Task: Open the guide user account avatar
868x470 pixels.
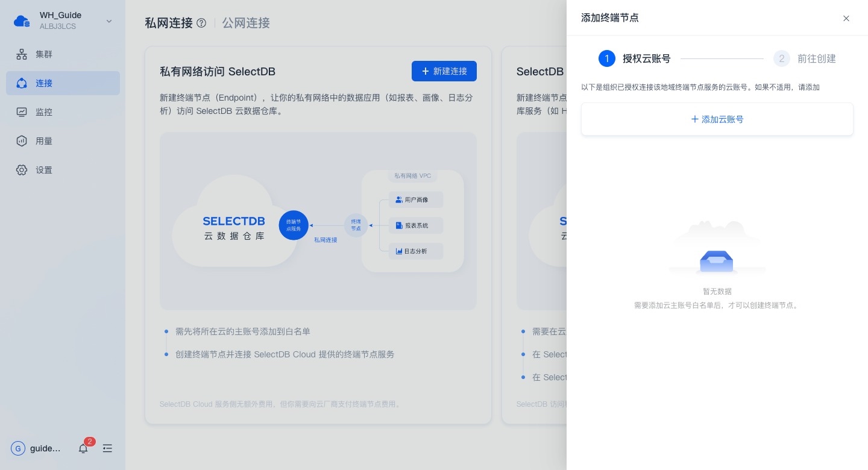Action: (18, 448)
